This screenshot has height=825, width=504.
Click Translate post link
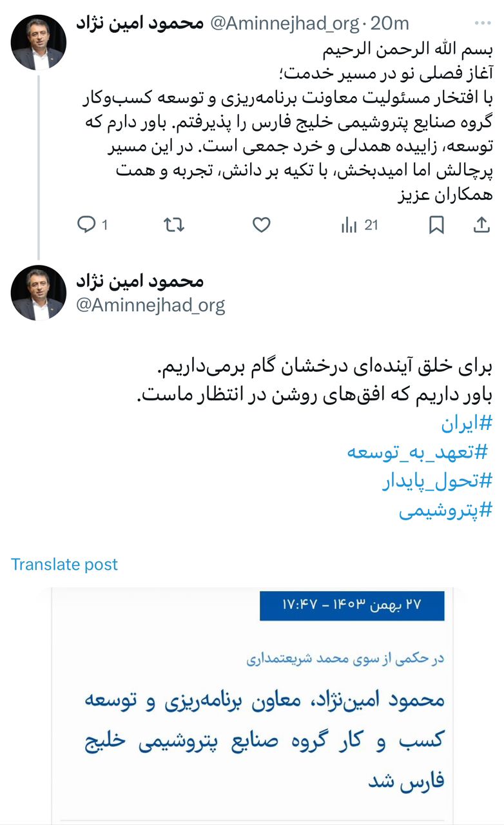pyautogui.click(x=64, y=565)
